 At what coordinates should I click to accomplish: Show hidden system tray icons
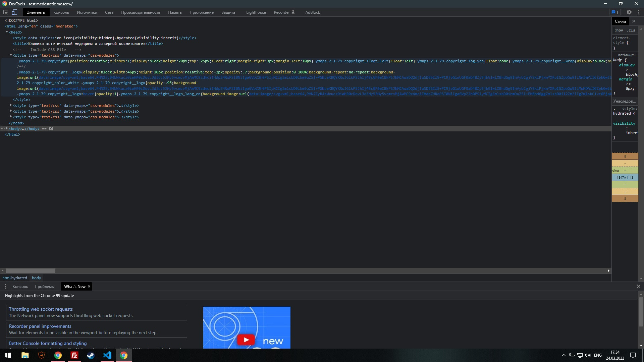pos(563,355)
